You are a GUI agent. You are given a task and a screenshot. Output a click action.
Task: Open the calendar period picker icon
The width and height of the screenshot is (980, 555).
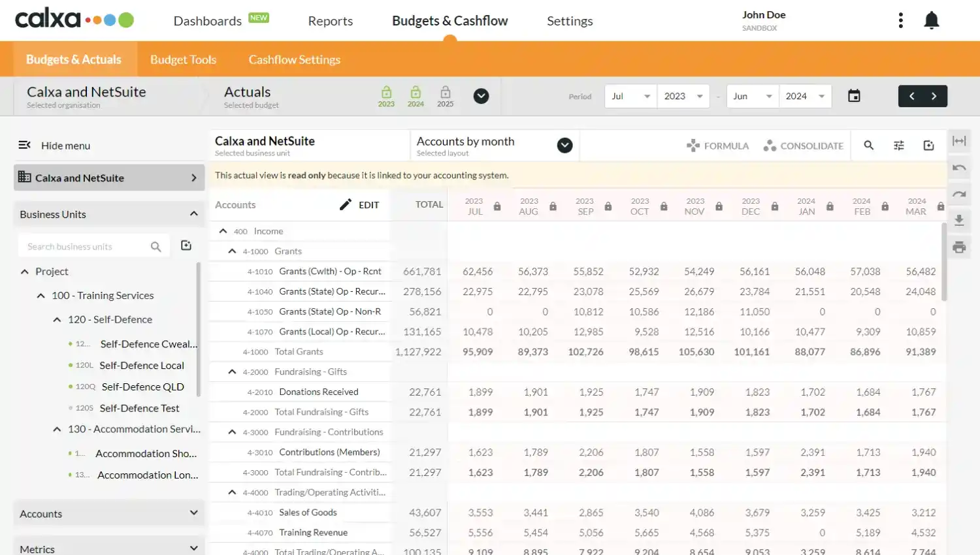tap(854, 96)
